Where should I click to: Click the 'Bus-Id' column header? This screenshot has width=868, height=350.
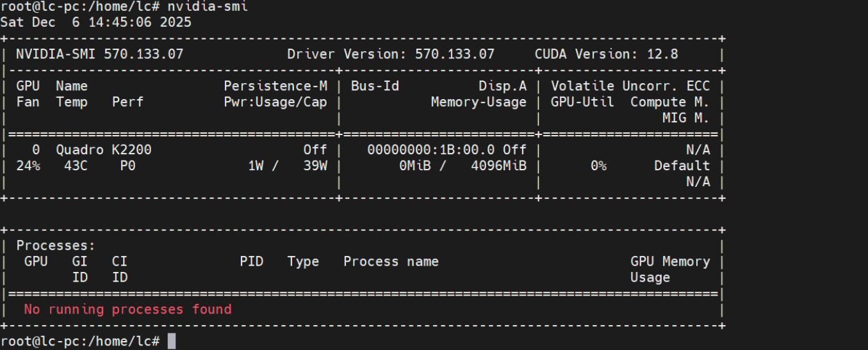pyautogui.click(x=375, y=86)
